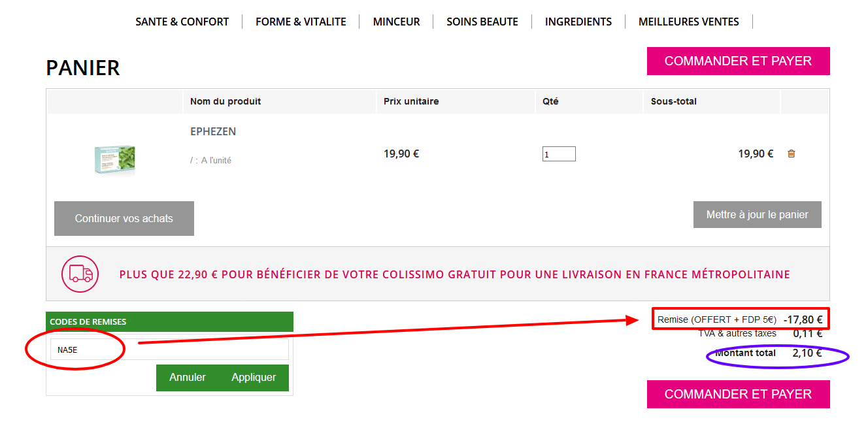Click Mettre à jour le panier
The width and height of the screenshot is (868, 424).
pyautogui.click(x=757, y=214)
